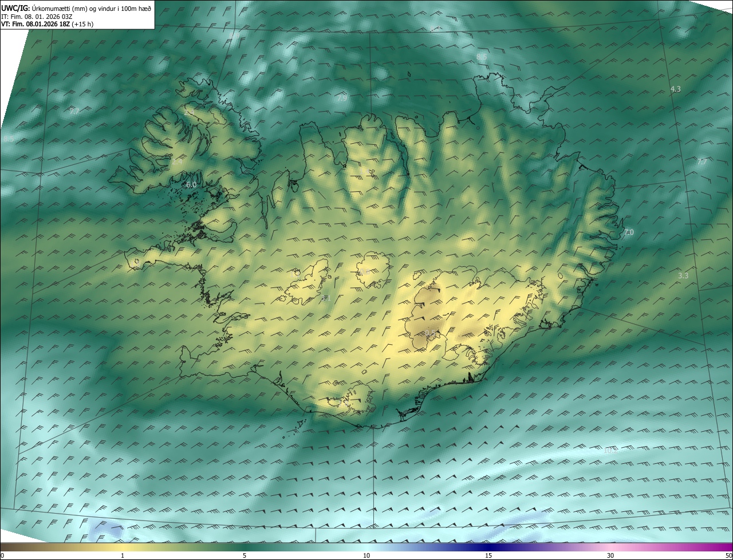This screenshot has width=733, height=560.
Task: Click the '30' tick on the color scale
Action: click(x=610, y=555)
